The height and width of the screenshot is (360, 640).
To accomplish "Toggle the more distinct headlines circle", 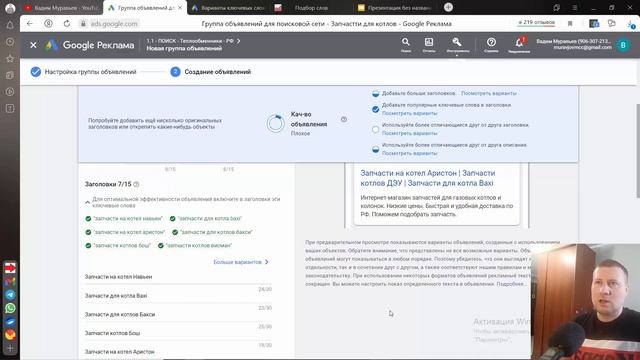I will [x=376, y=129].
